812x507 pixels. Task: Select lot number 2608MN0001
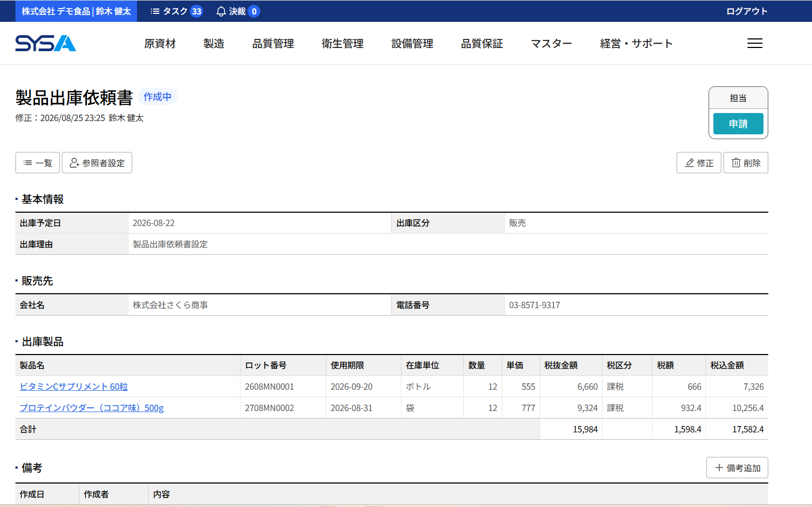click(269, 387)
